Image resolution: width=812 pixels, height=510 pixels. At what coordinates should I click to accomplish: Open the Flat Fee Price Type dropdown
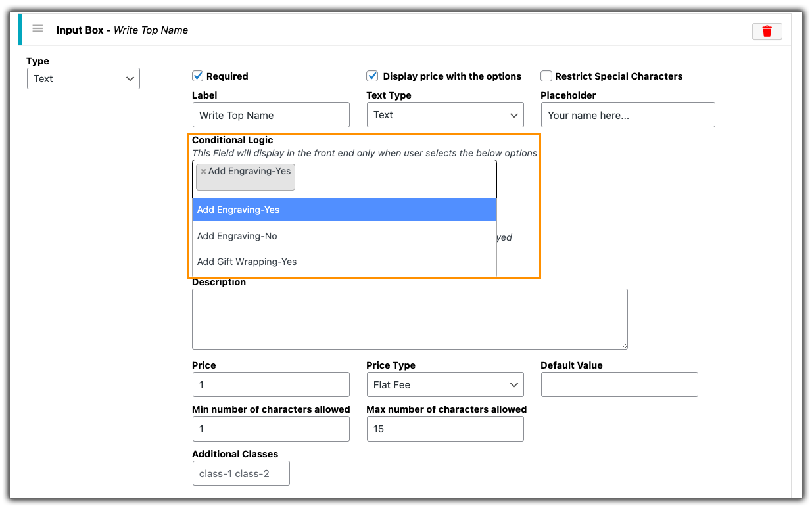pyautogui.click(x=445, y=384)
